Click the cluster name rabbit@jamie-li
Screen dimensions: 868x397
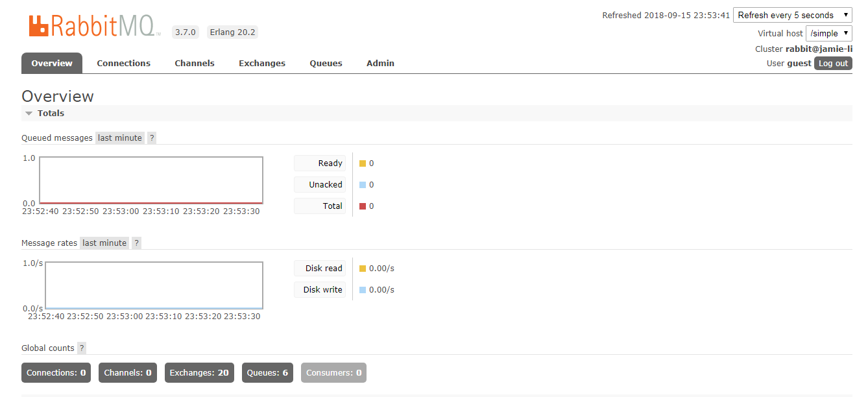pyautogui.click(x=819, y=49)
